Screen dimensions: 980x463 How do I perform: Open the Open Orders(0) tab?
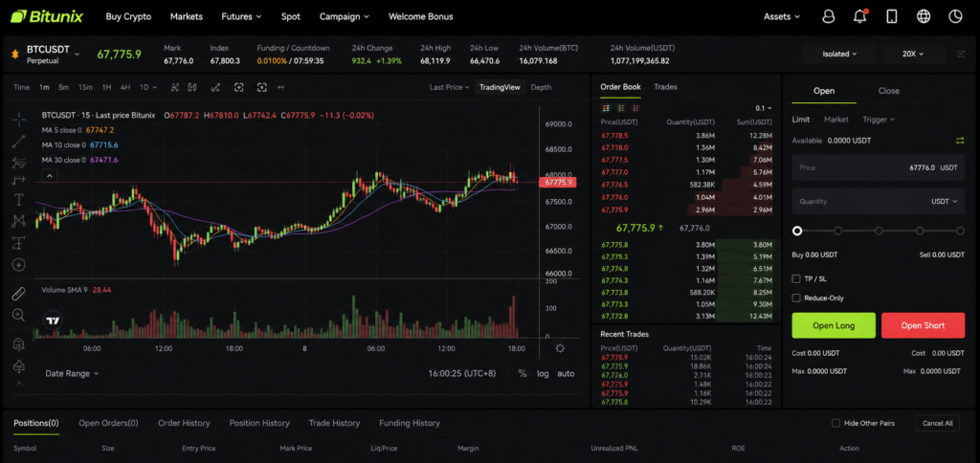coord(108,423)
